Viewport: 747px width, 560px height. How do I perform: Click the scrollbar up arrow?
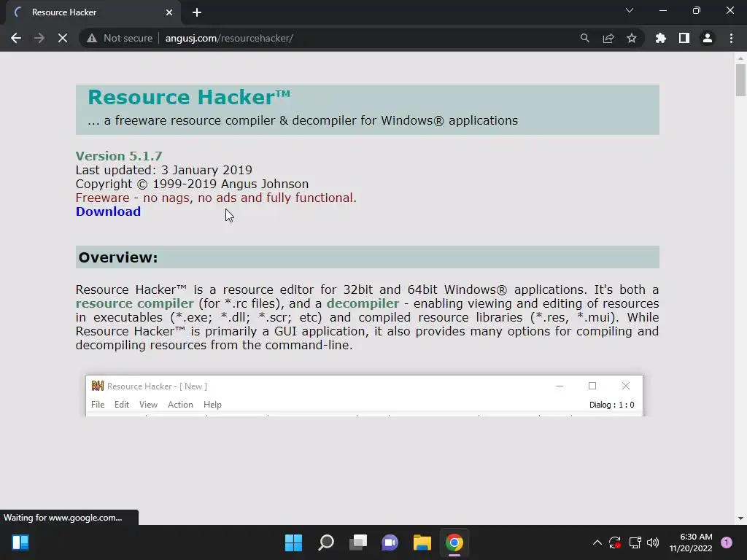740,58
